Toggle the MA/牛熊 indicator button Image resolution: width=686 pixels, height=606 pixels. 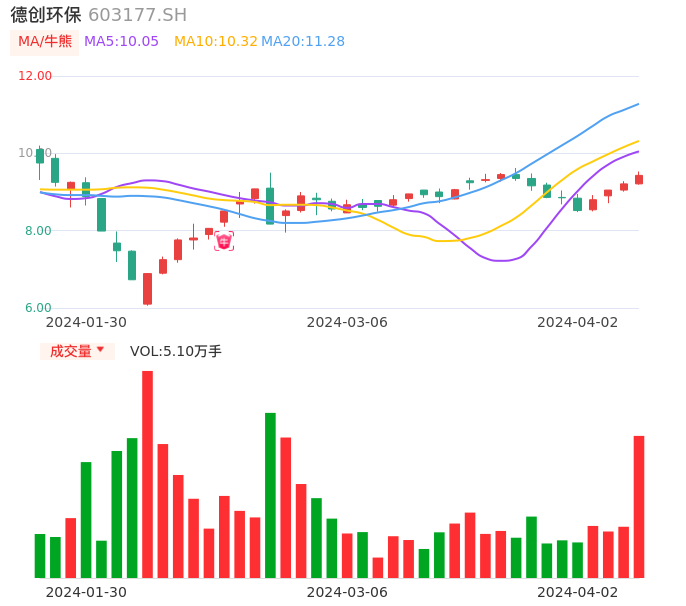click(x=45, y=41)
